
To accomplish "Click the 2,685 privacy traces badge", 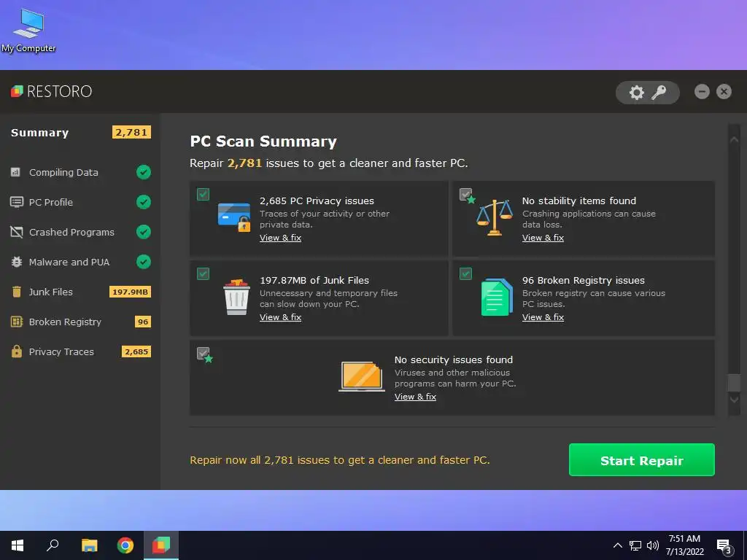I will click(136, 351).
